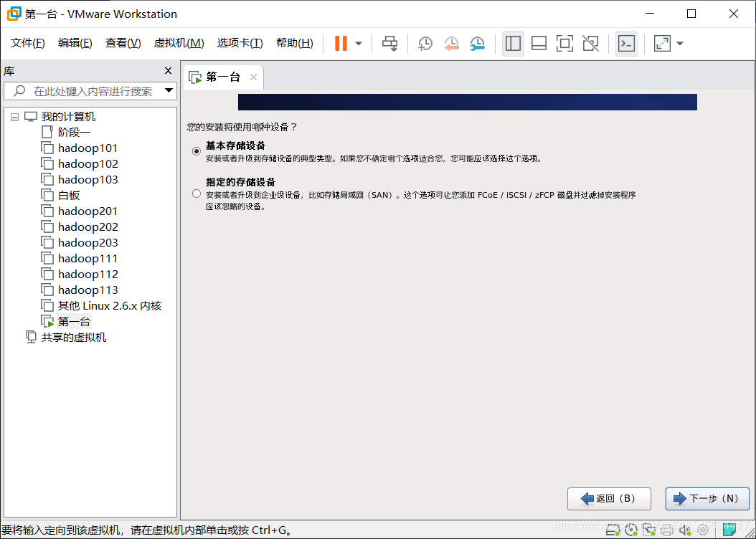
Task: Select 我的计算机 in the library tree
Action: pos(68,117)
